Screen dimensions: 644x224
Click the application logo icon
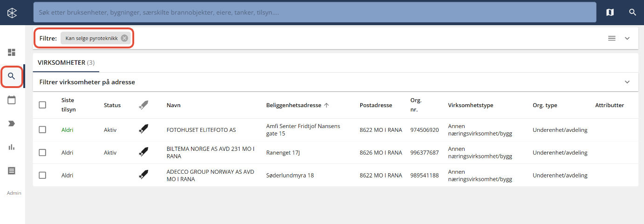(x=12, y=13)
